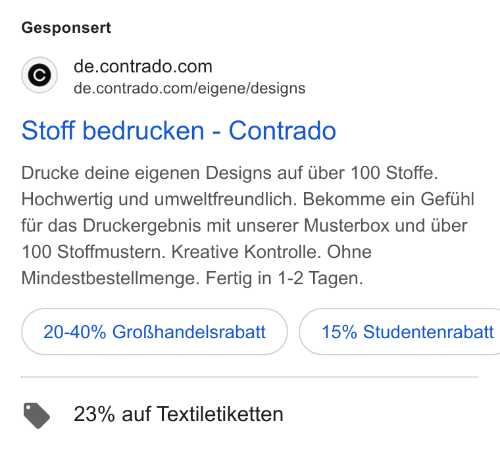Screen dimensions: 500x454
Task: Click the '100 Stoffmustern' text in the description
Action: 93,252
